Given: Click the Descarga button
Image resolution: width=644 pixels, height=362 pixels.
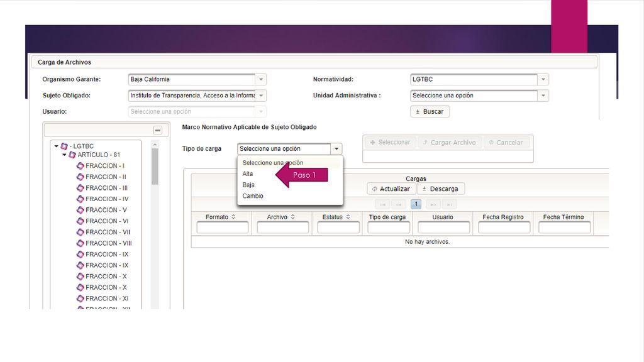Looking at the screenshot, I should coord(441,189).
